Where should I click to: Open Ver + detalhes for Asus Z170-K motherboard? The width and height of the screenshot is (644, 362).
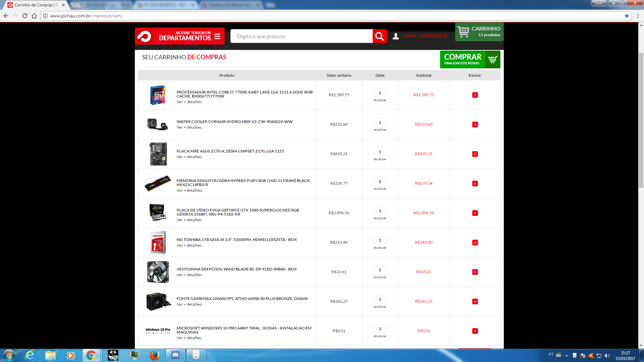(190, 157)
